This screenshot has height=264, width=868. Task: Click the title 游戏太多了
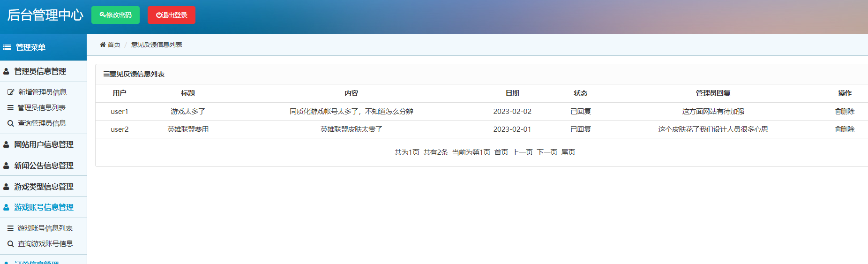click(188, 112)
